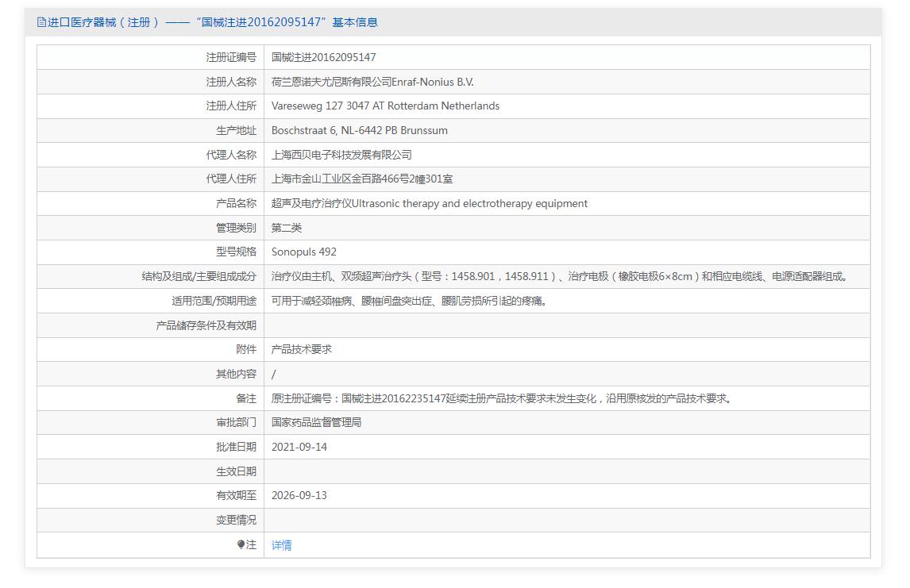Select Boschstraat 6, NL-6442 PB Brunssum
Viewport: 910px width, 588px height.
359,130
